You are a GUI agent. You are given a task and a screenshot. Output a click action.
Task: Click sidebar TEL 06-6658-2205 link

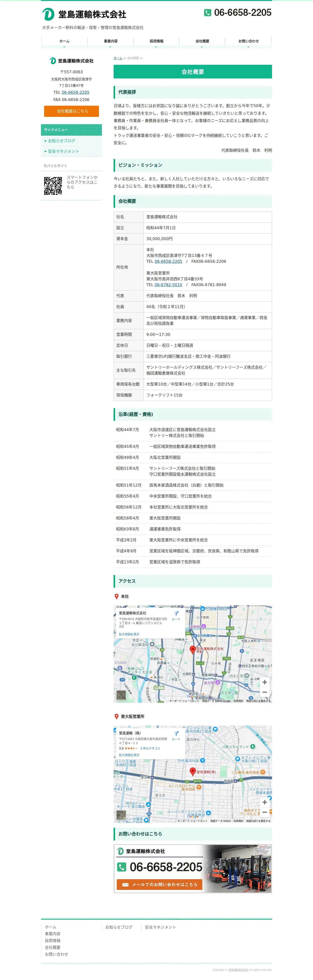click(75, 93)
